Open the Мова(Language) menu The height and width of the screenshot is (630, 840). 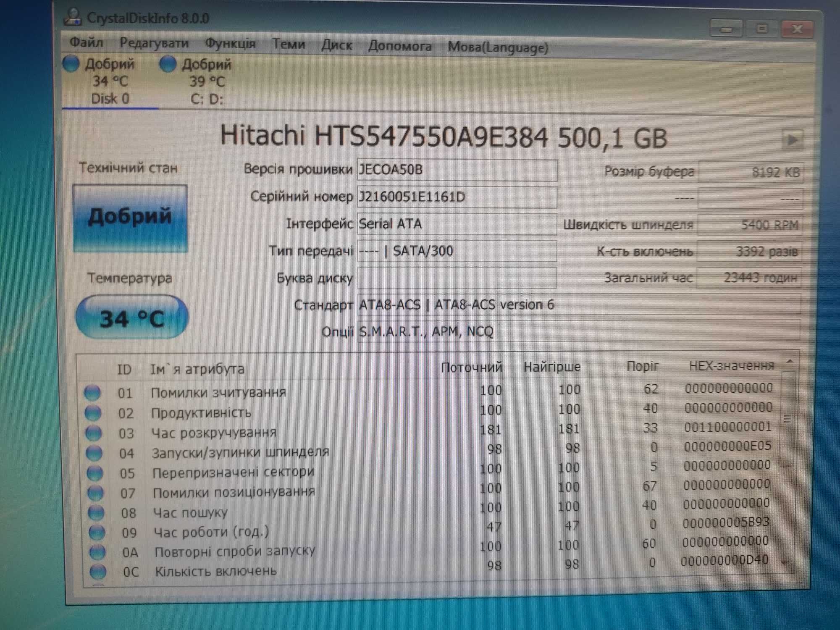[x=498, y=47]
